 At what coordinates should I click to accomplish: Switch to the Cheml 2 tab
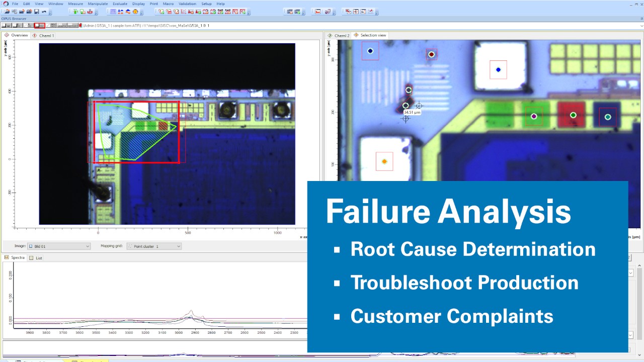338,35
